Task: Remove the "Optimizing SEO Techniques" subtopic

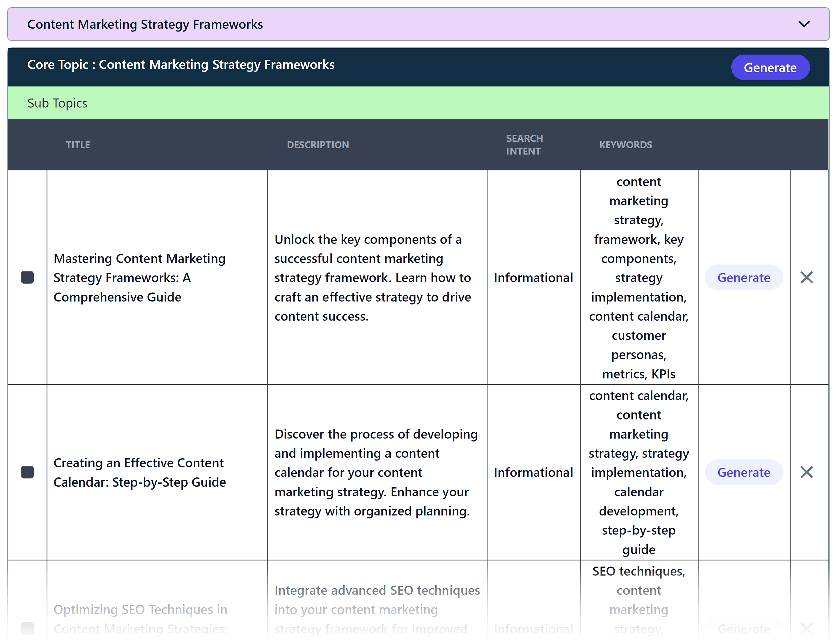Action: tap(806, 628)
